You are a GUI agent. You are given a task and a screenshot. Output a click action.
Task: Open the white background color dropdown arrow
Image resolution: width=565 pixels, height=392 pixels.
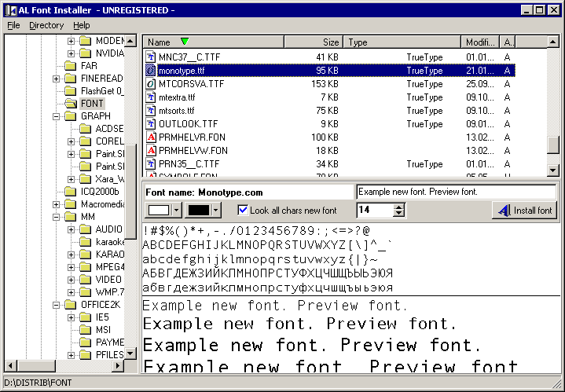176,210
